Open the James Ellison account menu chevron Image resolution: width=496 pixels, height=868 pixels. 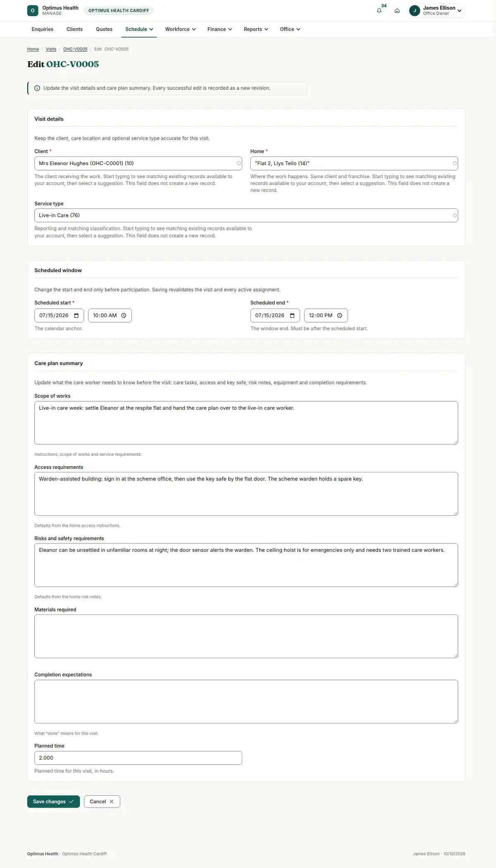pos(459,11)
